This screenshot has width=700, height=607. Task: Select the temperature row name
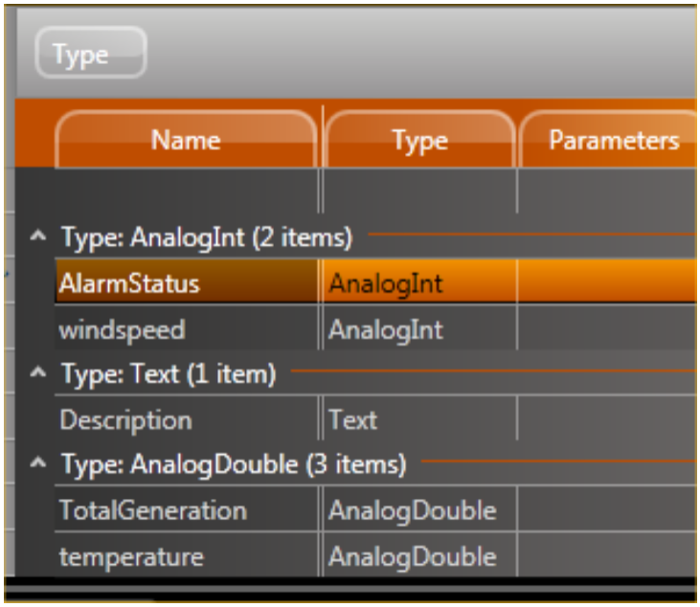[x=131, y=556]
